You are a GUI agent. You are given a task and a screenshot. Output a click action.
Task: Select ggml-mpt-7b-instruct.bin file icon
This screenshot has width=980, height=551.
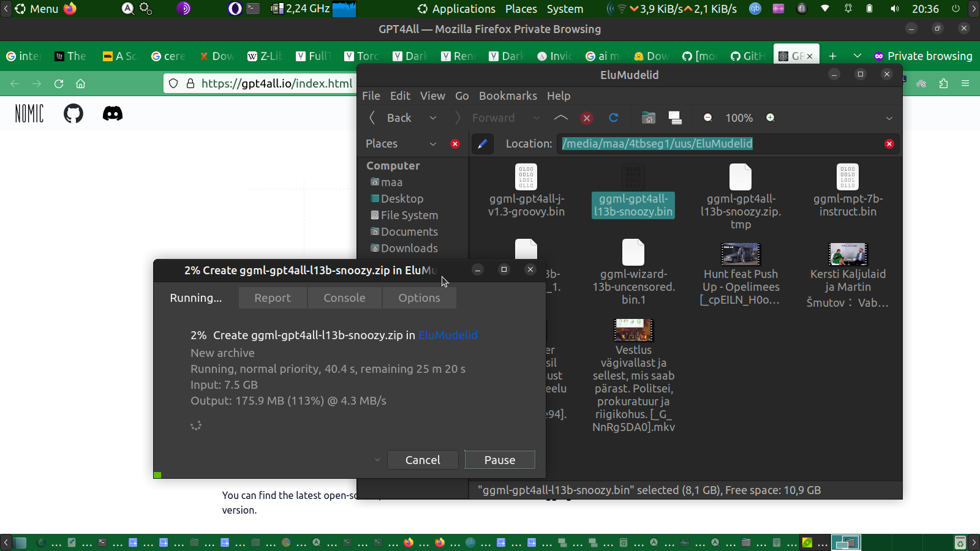[848, 177]
